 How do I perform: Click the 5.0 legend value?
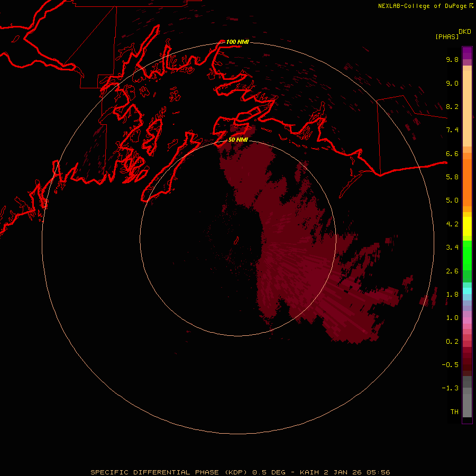coord(452,200)
